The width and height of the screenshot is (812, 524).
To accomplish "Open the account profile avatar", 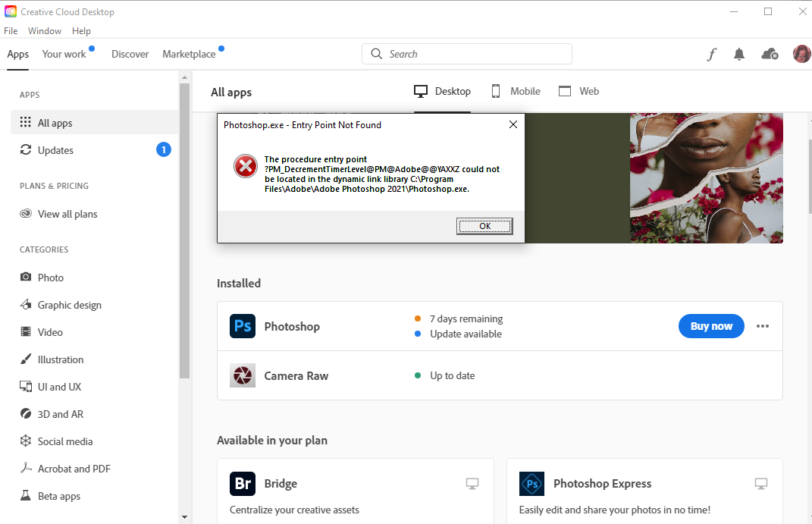I will [x=801, y=54].
